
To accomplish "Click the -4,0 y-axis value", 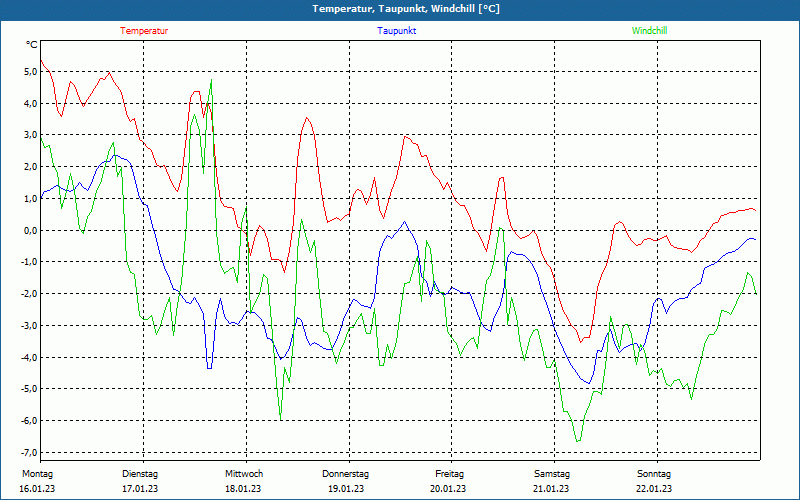I will tap(30, 357).
